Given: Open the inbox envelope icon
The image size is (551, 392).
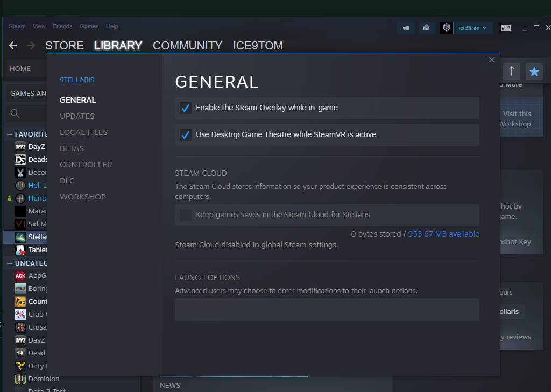Looking at the screenshot, I should pyautogui.click(x=426, y=28).
